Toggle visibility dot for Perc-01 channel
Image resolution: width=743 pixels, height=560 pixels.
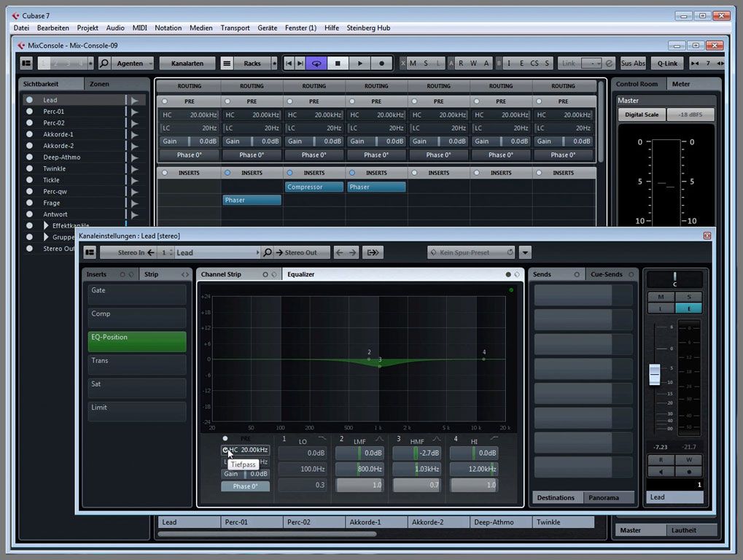29,112
